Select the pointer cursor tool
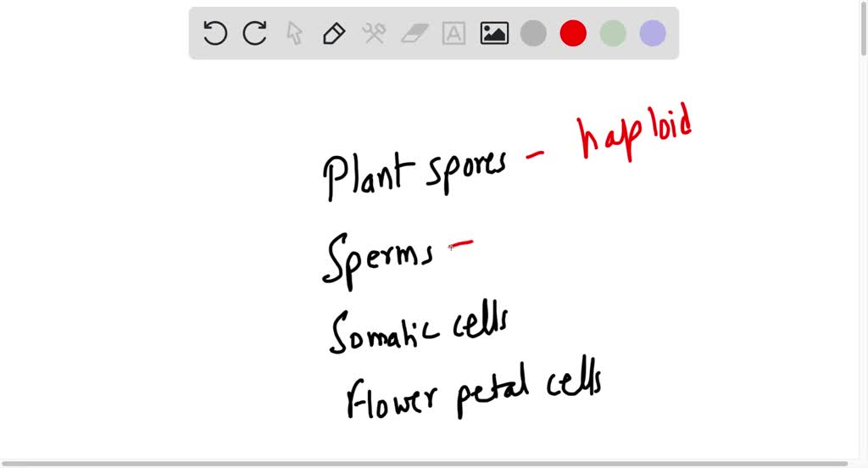 [294, 33]
